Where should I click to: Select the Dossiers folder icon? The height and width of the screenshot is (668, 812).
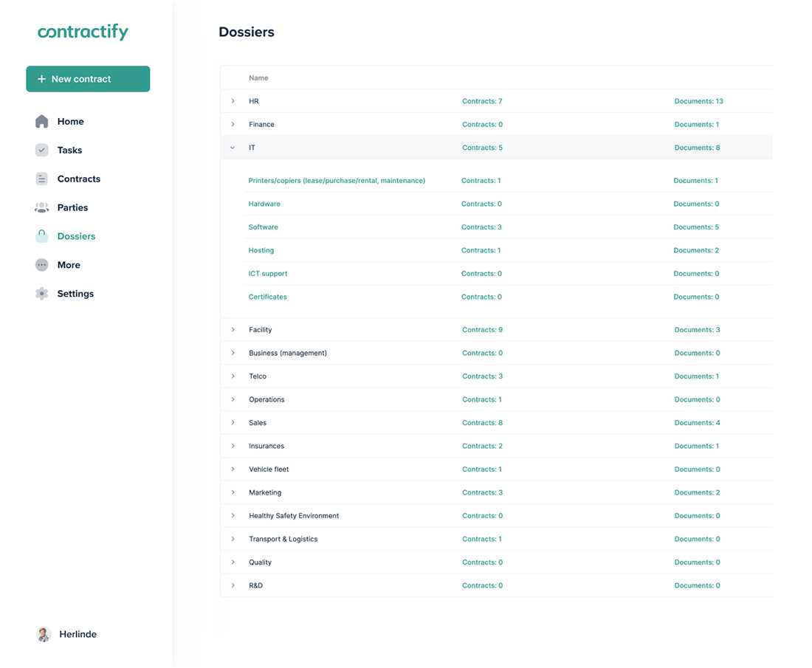click(x=42, y=236)
